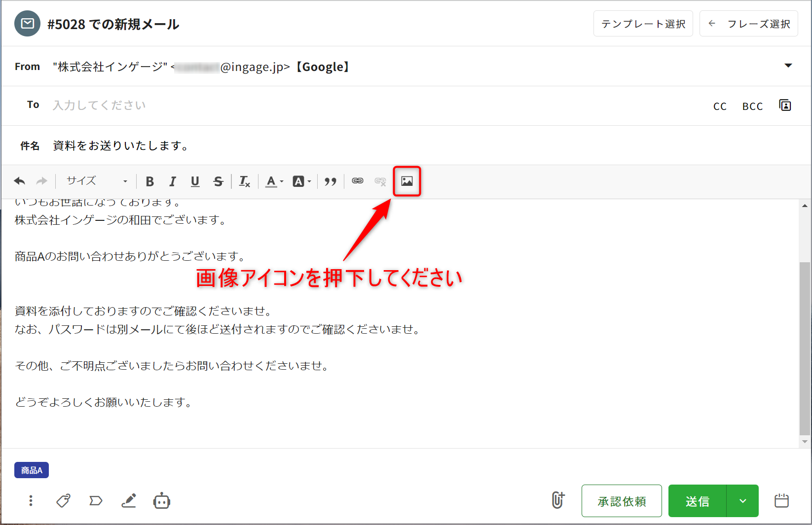Open the text color picker
This screenshot has height=525, width=812.
pos(274,181)
